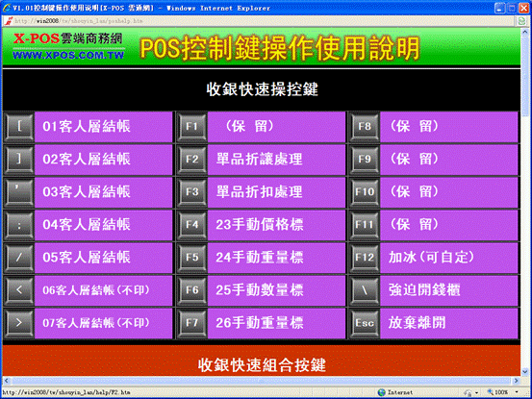Click the horizontal scrollbar right arrow

[516, 381]
